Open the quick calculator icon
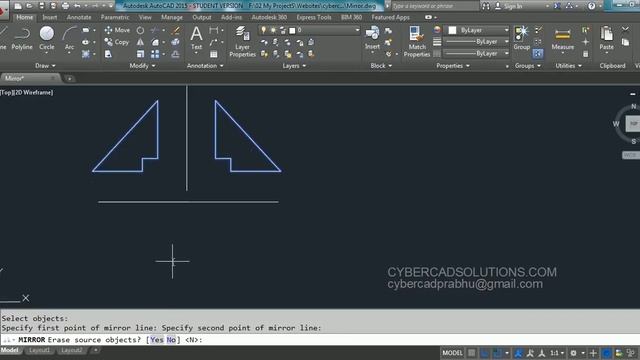 [586, 54]
